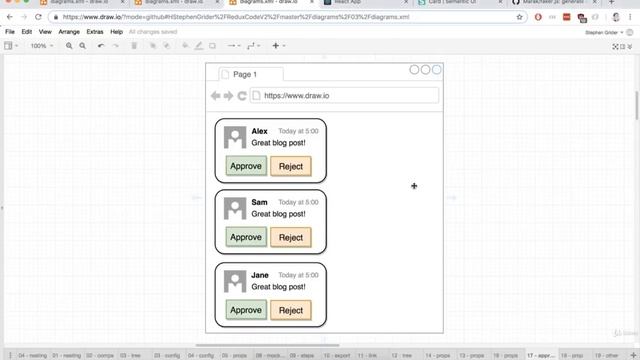Click the zoom out magnifier icon

pos(82,46)
